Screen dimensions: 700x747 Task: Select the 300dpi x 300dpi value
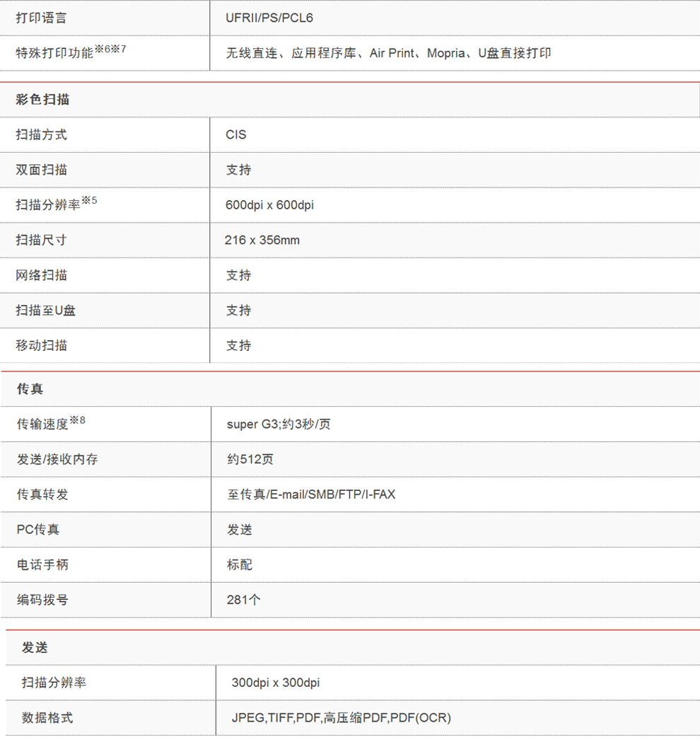pyautogui.click(x=276, y=683)
